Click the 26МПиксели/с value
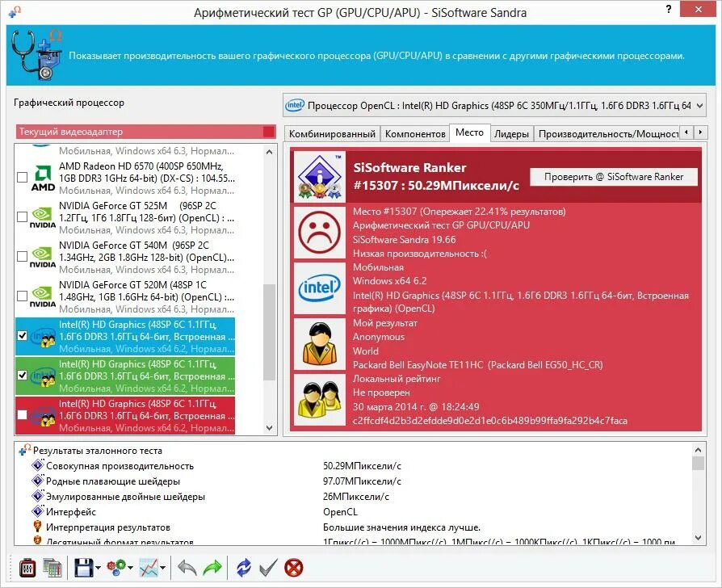Screen dimensions: 722x588 356,497
